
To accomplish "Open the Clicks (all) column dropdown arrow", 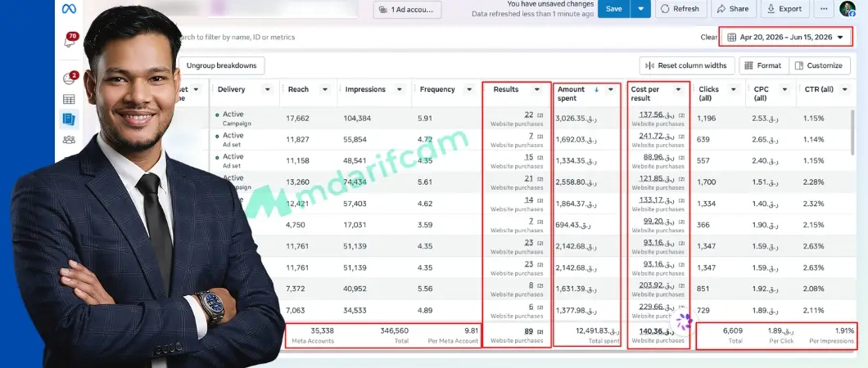I will (x=734, y=89).
